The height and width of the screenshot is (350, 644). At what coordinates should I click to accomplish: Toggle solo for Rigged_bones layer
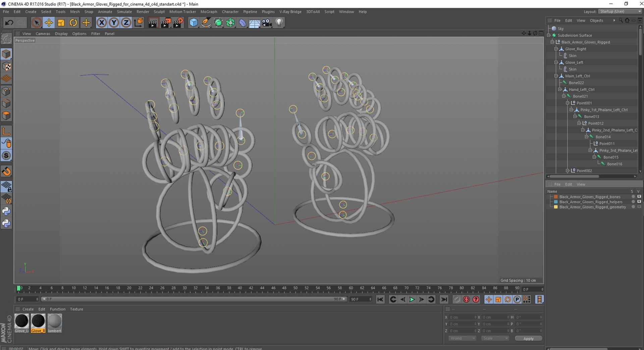[x=633, y=197]
